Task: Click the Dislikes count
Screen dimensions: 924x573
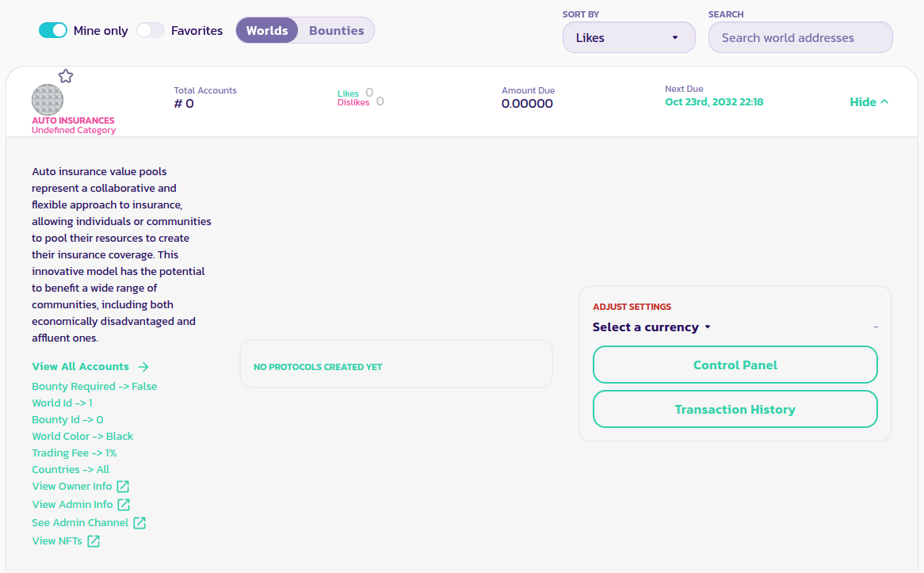Action: pos(380,101)
